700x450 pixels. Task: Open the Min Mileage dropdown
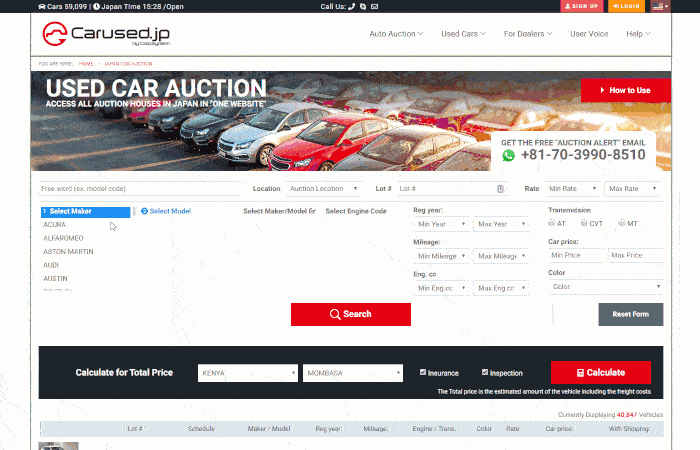coord(442,256)
